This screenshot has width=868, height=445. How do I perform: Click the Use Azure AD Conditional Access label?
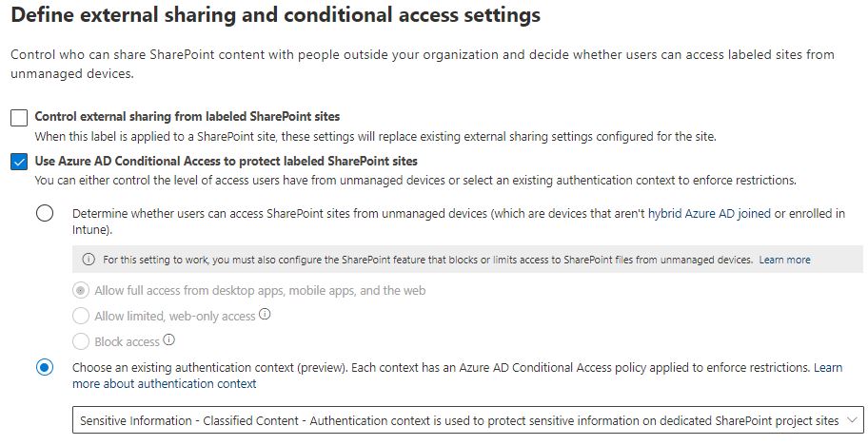point(226,162)
